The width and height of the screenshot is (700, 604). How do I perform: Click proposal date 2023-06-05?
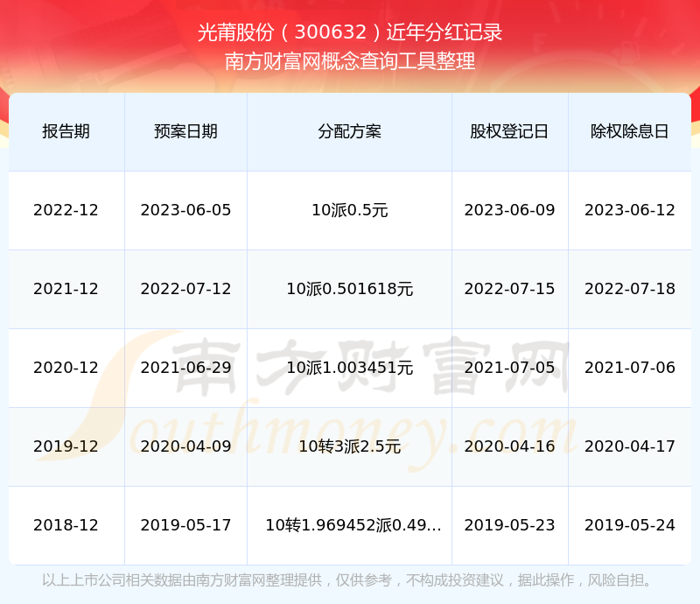click(185, 210)
